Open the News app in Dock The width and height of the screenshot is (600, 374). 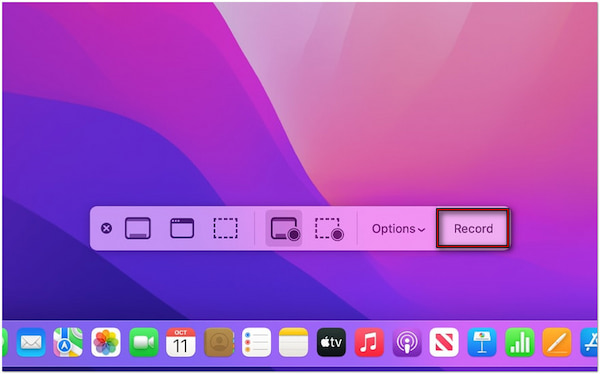click(444, 342)
